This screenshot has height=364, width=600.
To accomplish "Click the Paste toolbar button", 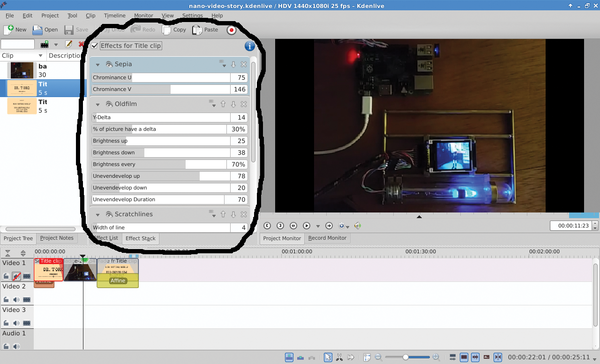I will click(205, 30).
